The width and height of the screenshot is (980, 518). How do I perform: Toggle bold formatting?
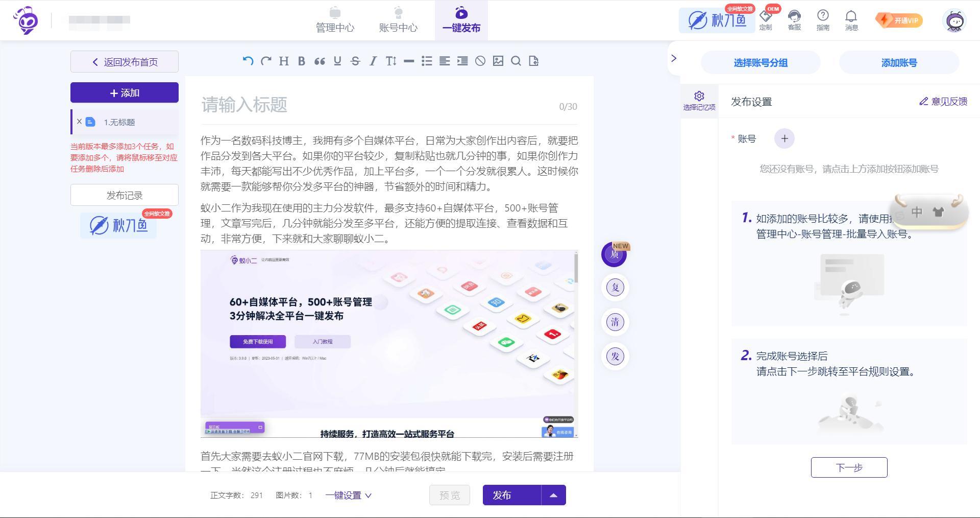point(302,61)
